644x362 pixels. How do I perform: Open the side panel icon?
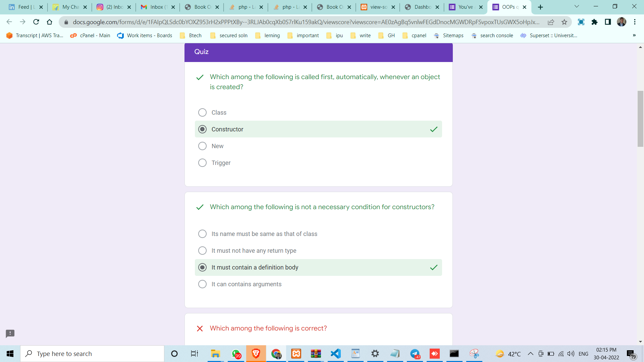[x=608, y=22]
